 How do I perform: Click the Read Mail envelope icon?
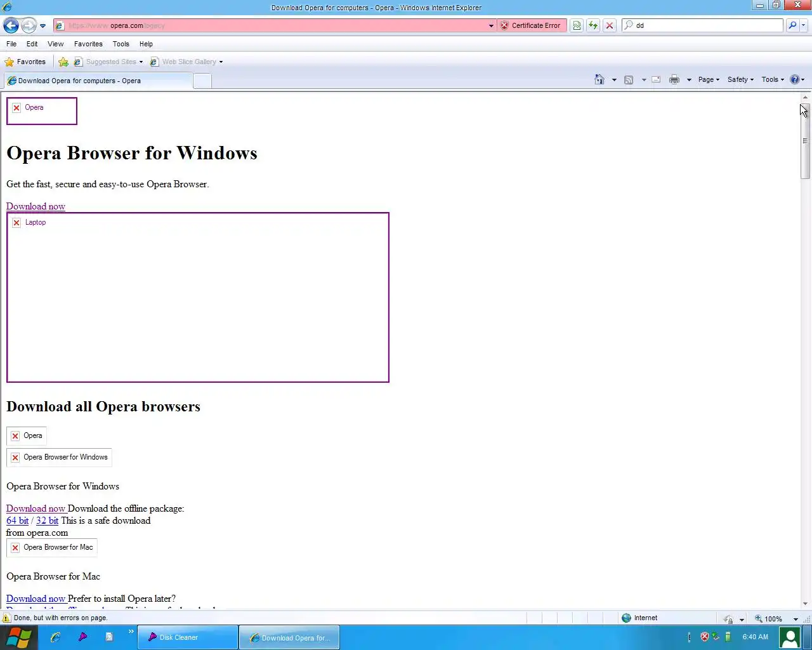coord(657,79)
